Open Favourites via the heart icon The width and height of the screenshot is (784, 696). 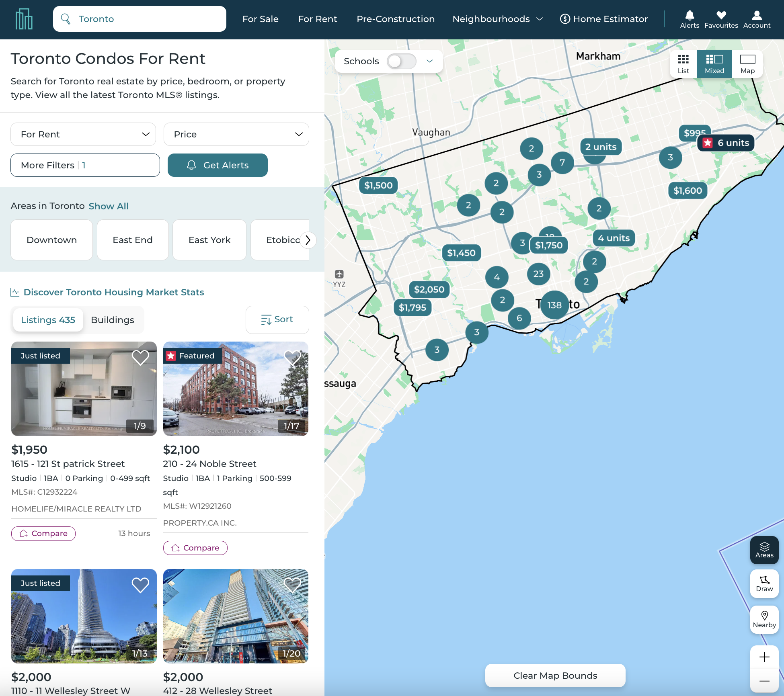(721, 15)
